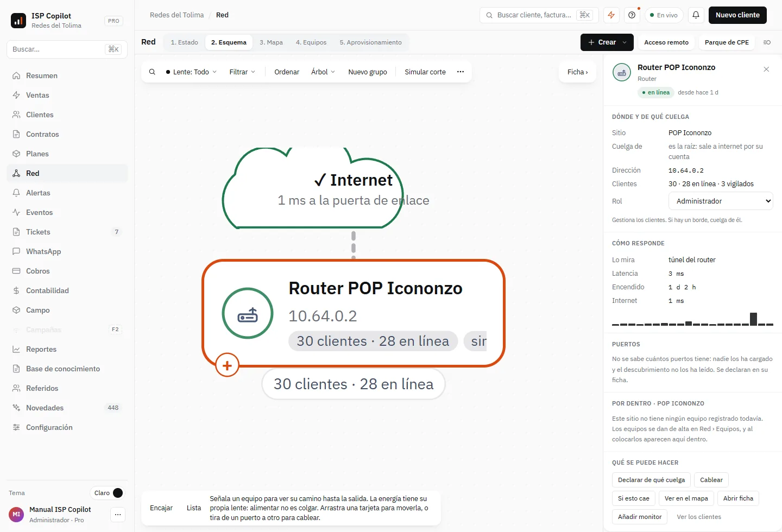Viewport: 782px width, 532px height.
Task: Expand the Ficha panel chevron
Action: (x=577, y=72)
